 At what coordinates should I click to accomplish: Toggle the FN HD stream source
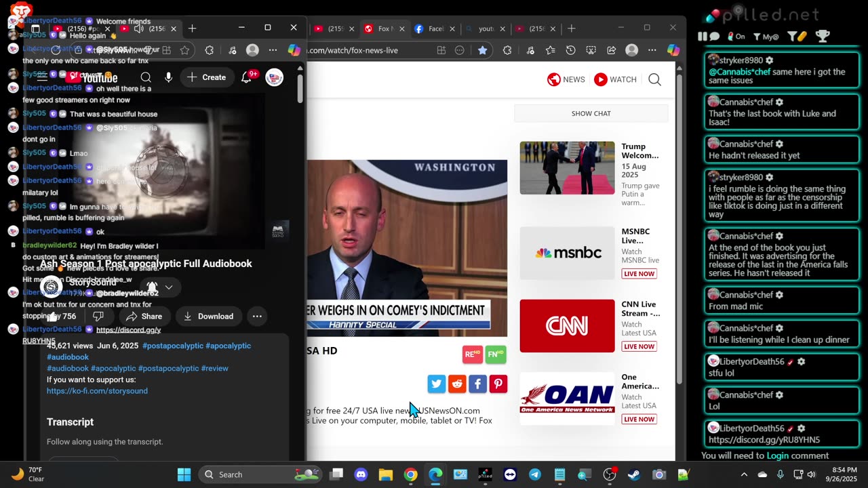click(496, 354)
